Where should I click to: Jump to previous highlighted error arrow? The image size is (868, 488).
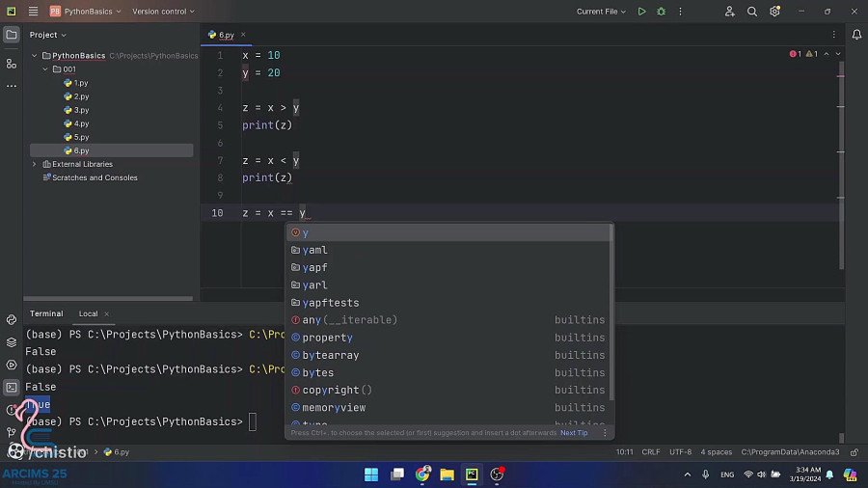tap(827, 54)
